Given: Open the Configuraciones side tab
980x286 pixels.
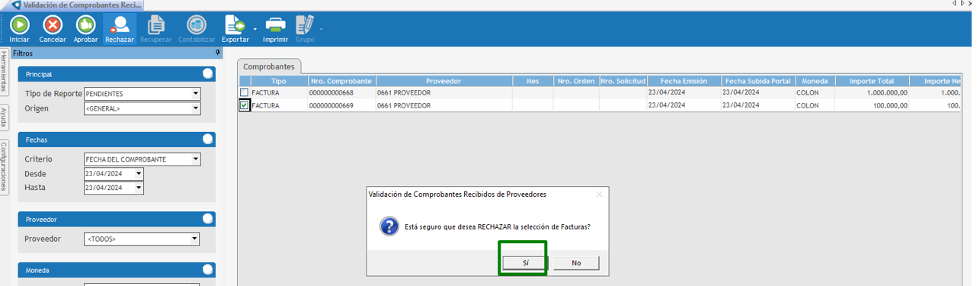Looking at the screenshot, I should [x=4, y=168].
